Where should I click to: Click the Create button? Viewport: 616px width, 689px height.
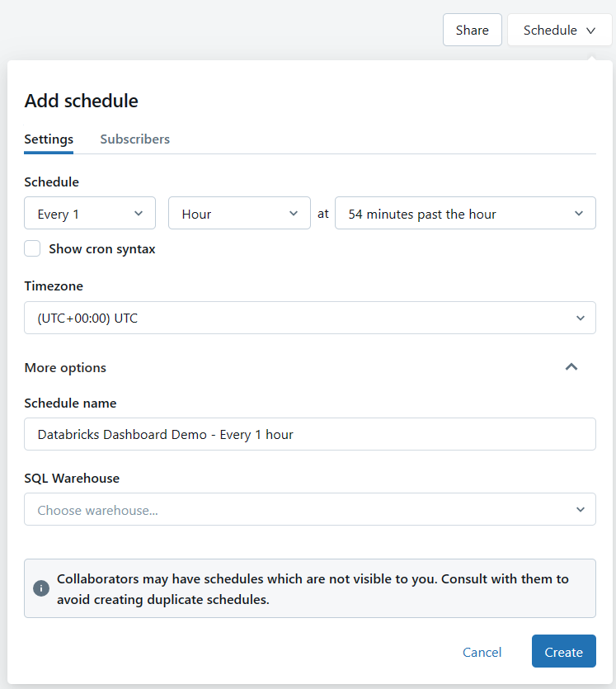click(x=563, y=651)
